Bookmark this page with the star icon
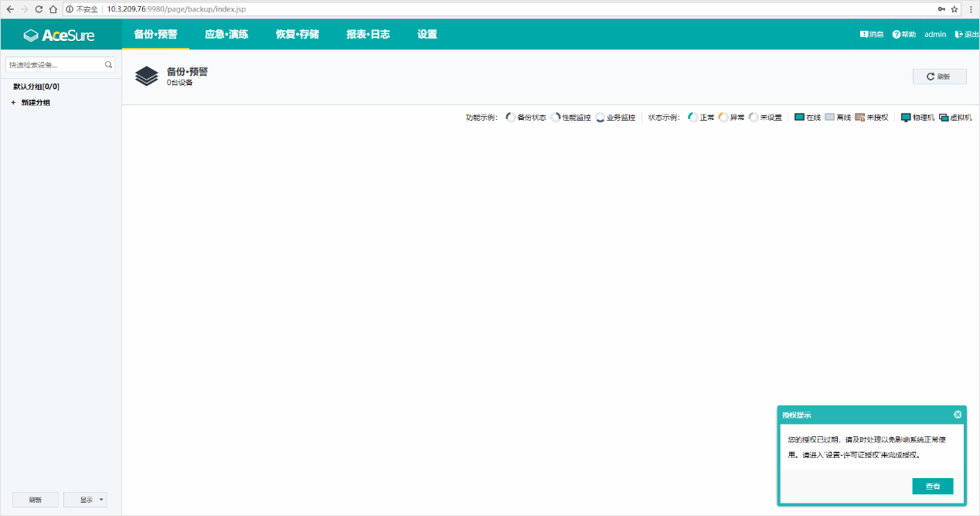 click(x=954, y=9)
